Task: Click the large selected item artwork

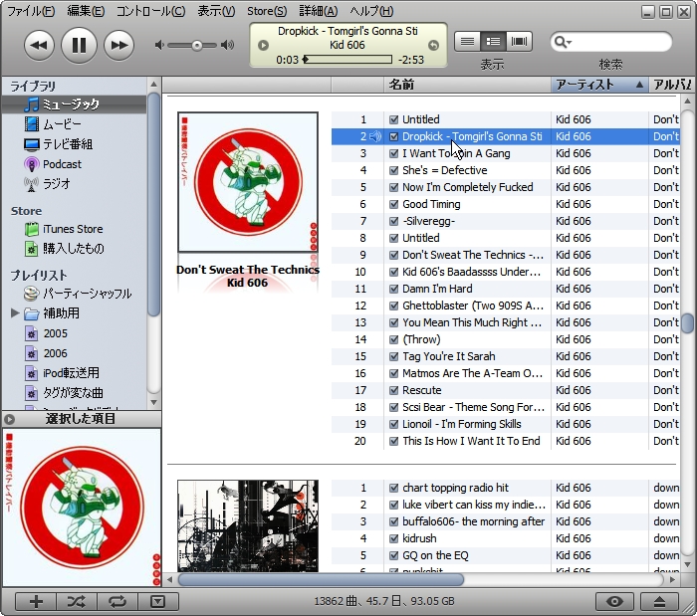Action: coord(82,508)
